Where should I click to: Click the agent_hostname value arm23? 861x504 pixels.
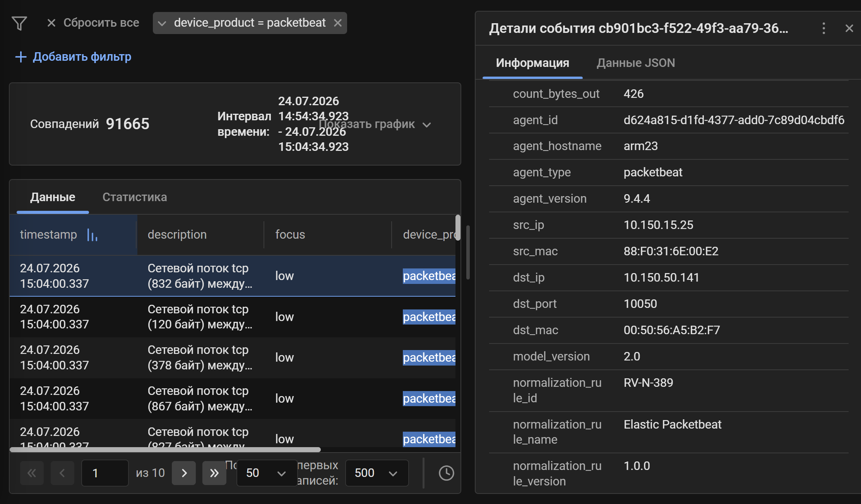pyautogui.click(x=640, y=146)
